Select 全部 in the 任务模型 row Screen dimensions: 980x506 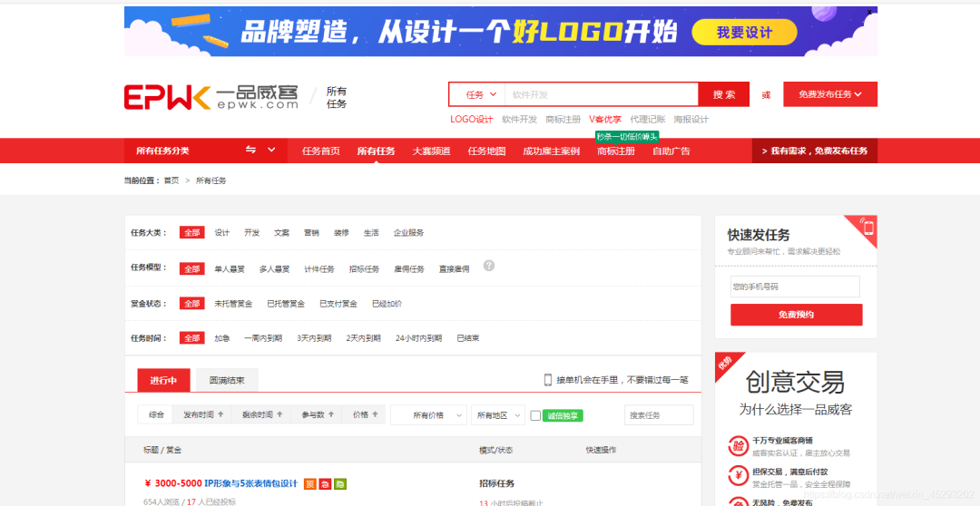191,268
